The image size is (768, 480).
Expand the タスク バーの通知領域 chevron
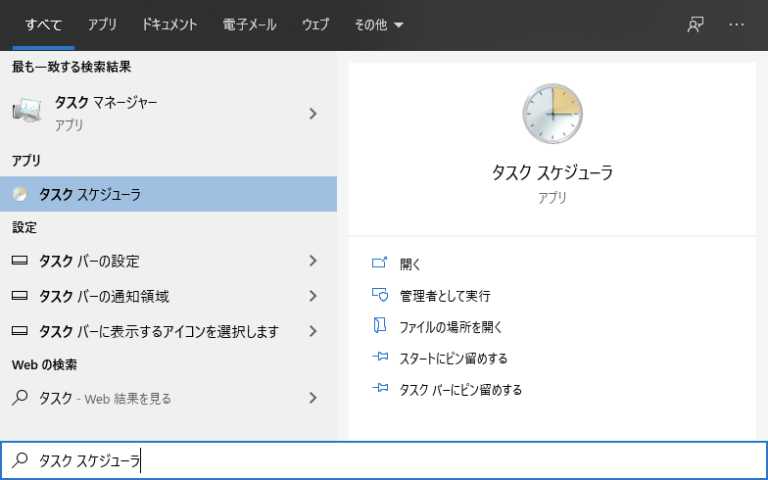click(x=313, y=296)
